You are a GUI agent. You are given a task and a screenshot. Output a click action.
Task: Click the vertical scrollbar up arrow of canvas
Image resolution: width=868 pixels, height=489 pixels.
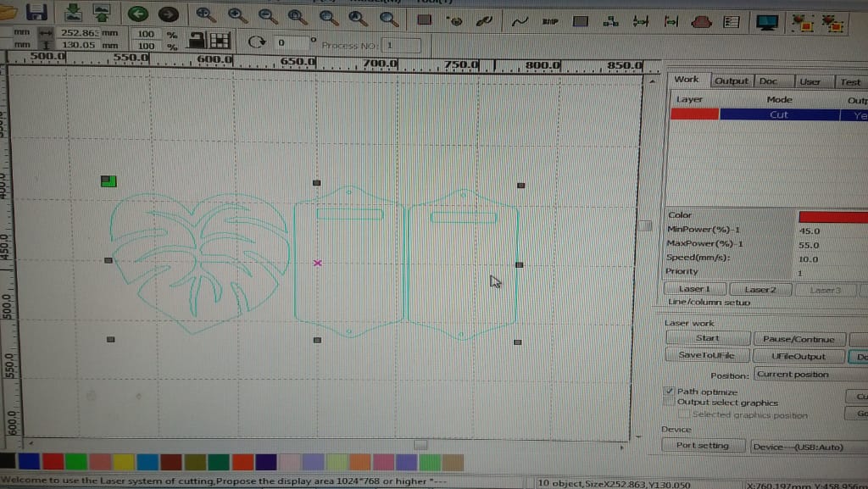click(x=652, y=81)
